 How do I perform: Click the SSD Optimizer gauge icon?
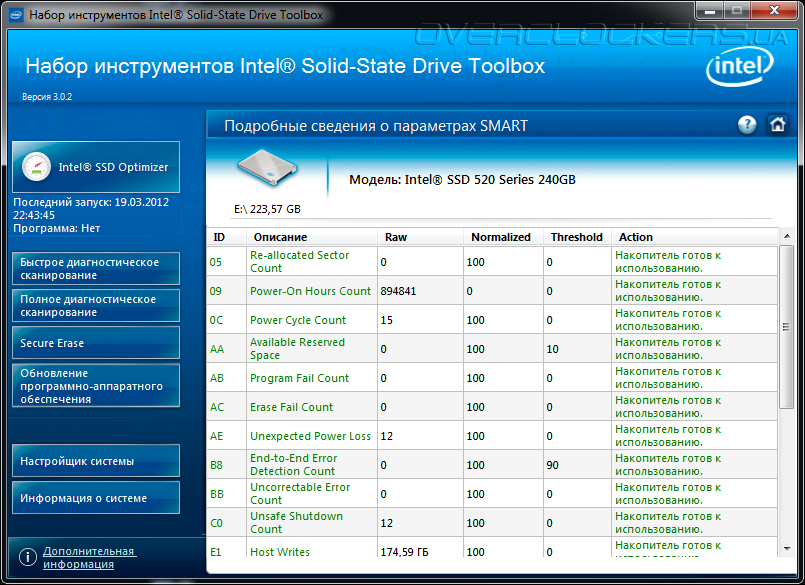[x=36, y=167]
